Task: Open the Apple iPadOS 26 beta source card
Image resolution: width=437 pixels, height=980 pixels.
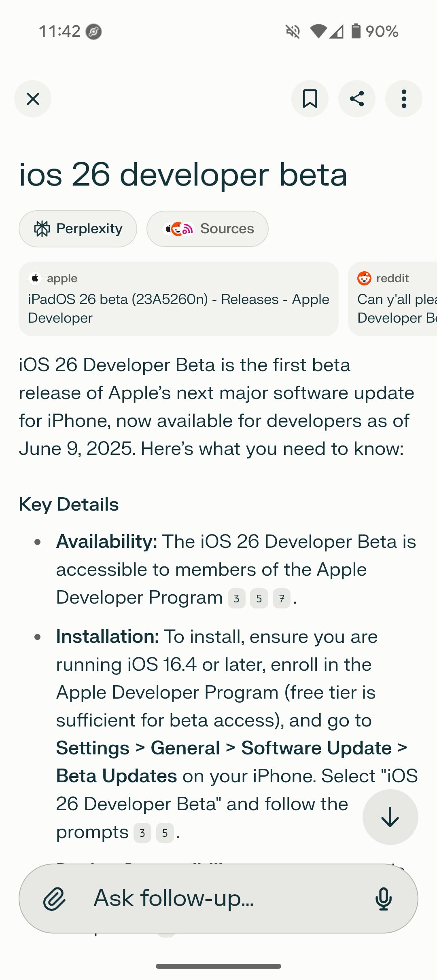Action: [178, 299]
